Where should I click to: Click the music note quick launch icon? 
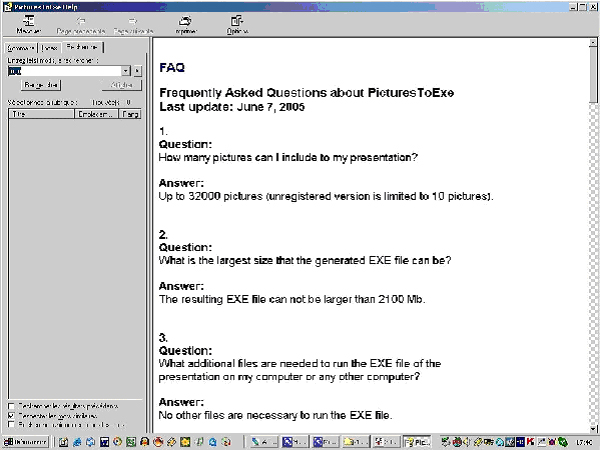pos(199,442)
